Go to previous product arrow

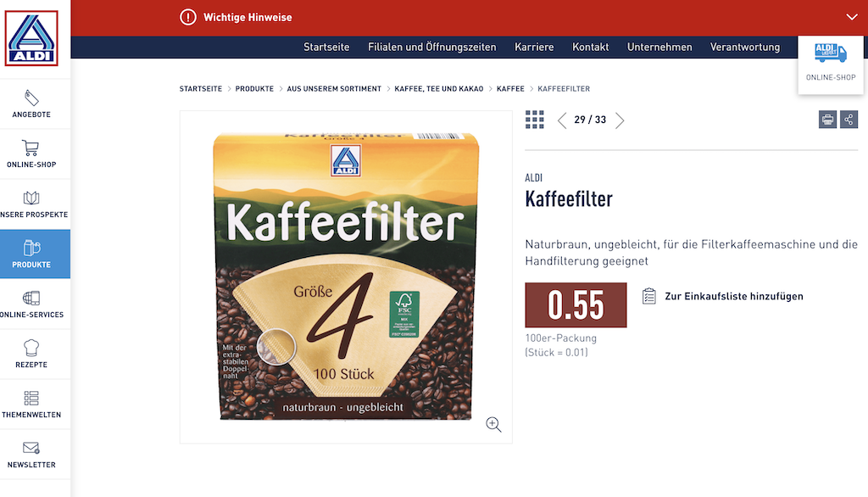562,120
